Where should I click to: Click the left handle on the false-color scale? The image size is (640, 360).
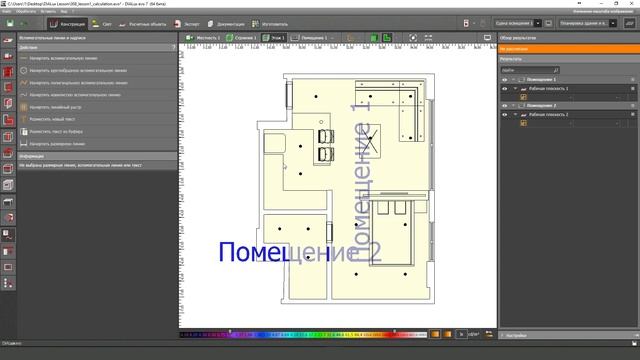(230, 331)
